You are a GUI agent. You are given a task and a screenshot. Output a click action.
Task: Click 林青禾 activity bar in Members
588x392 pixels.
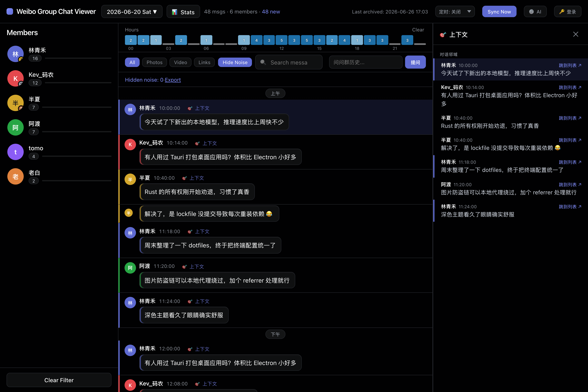click(78, 58)
